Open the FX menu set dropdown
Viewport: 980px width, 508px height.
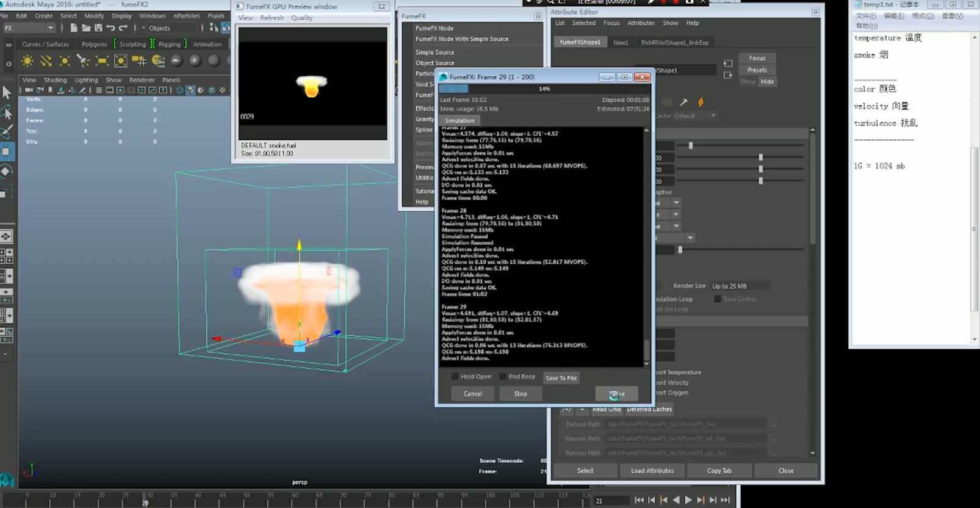coord(29,28)
